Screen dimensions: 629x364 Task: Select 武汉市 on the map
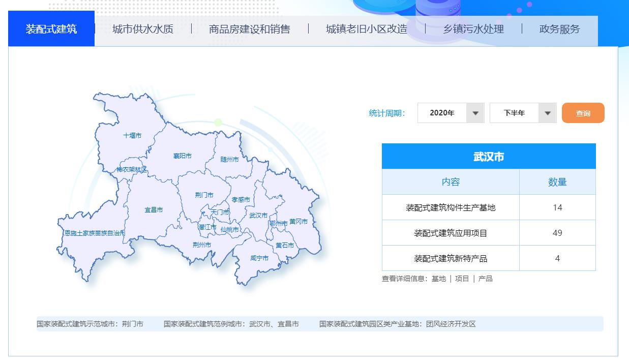coord(258,216)
